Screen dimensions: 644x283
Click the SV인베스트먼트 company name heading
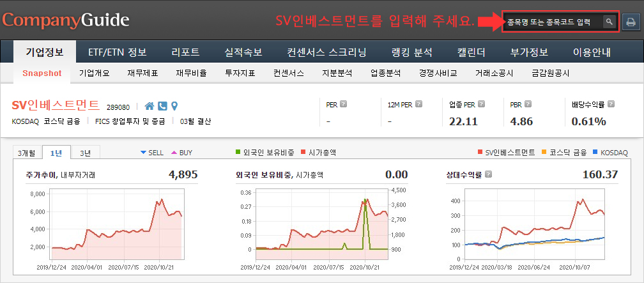coord(56,105)
